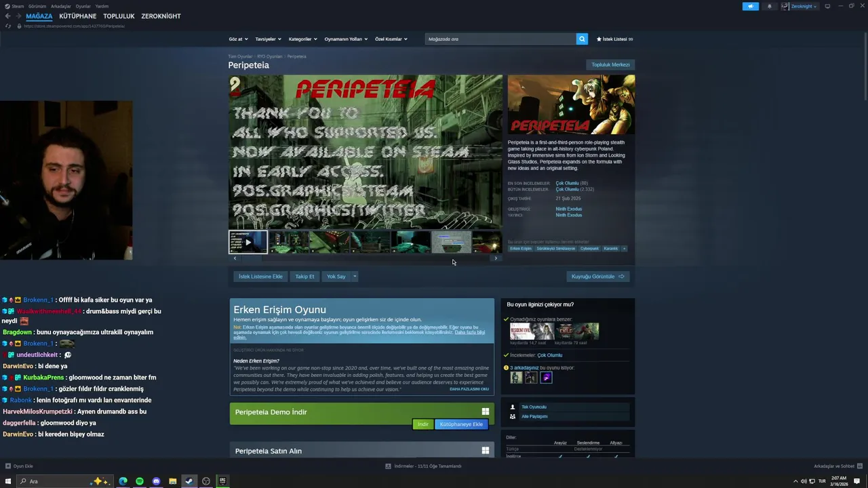Click the first friend avatar wanting this game
Screen dimensions: 868x488
[516, 378]
